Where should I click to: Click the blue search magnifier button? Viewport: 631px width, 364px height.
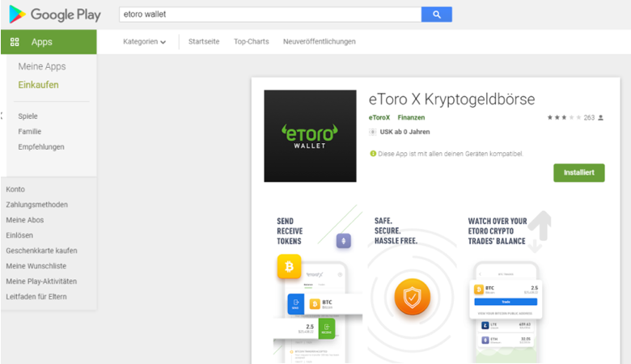coord(437,15)
